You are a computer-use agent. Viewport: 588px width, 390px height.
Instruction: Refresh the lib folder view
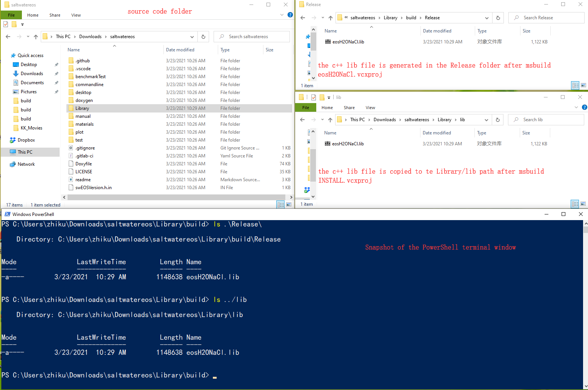coord(497,120)
